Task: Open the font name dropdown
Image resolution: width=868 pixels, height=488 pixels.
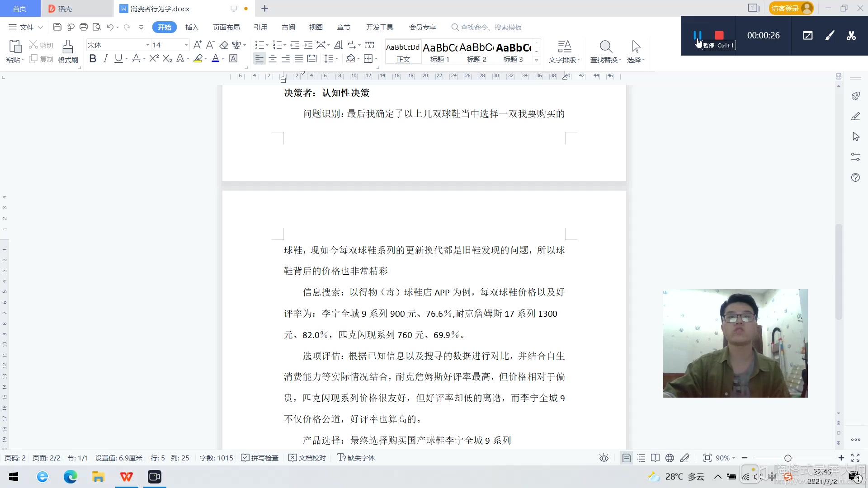Action: coord(147,45)
